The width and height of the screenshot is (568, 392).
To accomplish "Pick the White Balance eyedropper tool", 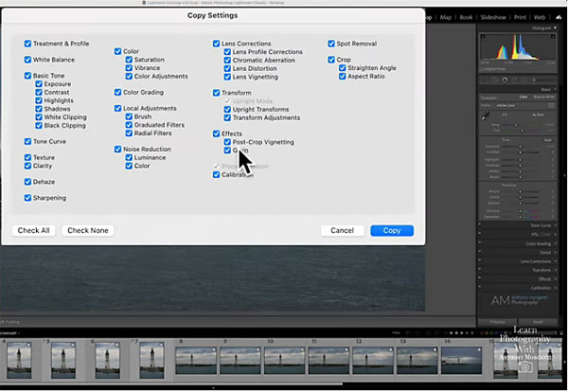I will (486, 116).
